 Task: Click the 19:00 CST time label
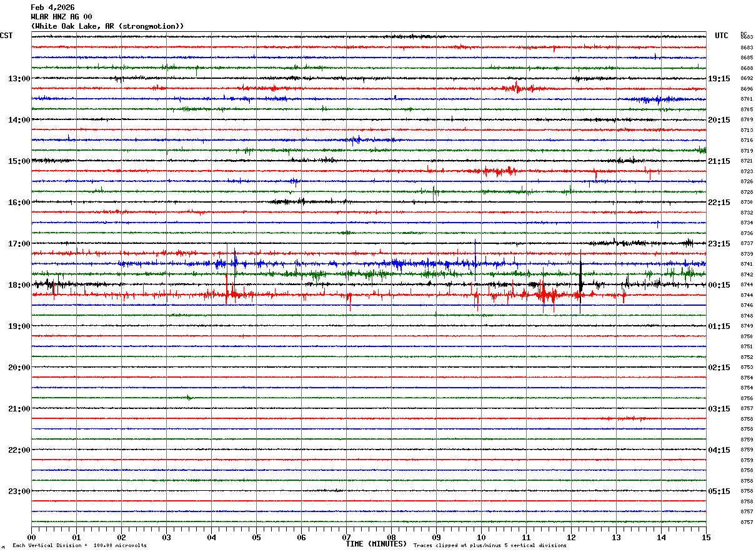point(19,326)
